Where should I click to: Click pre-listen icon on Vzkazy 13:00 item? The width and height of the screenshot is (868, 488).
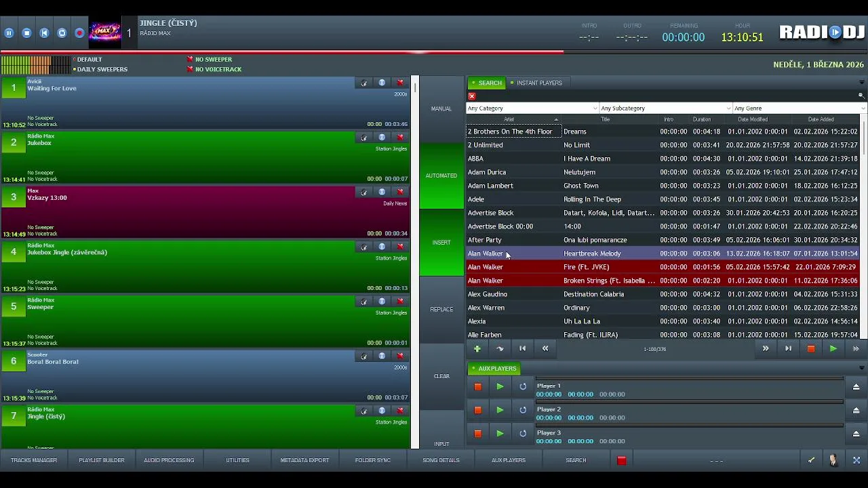point(364,192)
